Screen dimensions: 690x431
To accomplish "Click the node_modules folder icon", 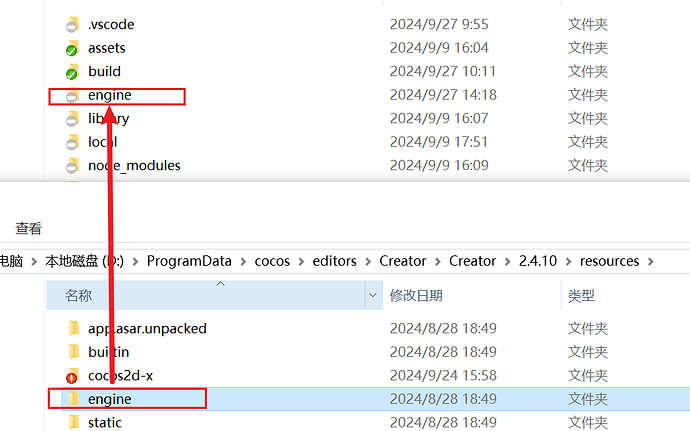I will coord(72,165).
